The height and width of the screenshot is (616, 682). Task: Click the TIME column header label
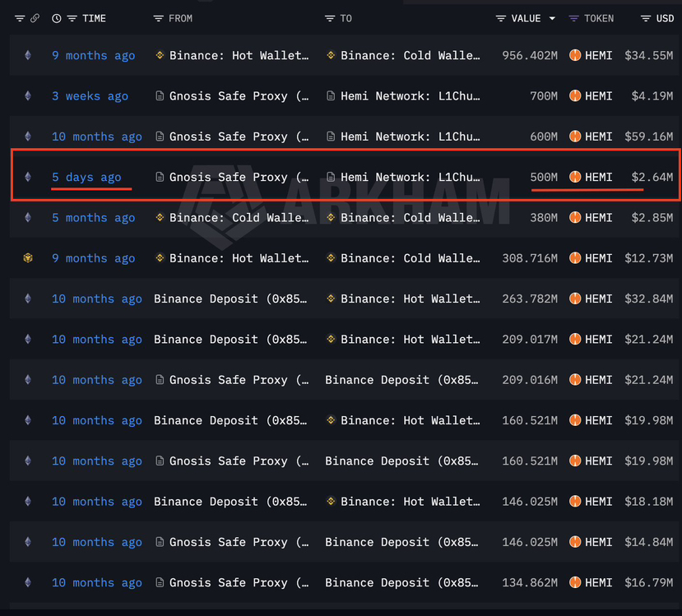(94, 18)
